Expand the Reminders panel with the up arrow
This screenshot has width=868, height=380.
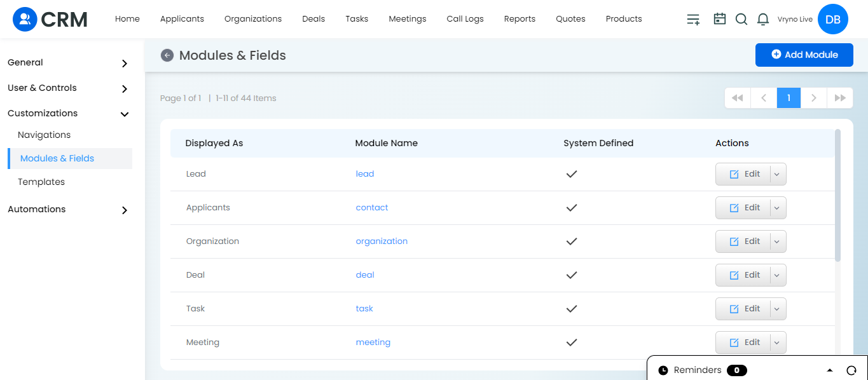click(830, 370)
